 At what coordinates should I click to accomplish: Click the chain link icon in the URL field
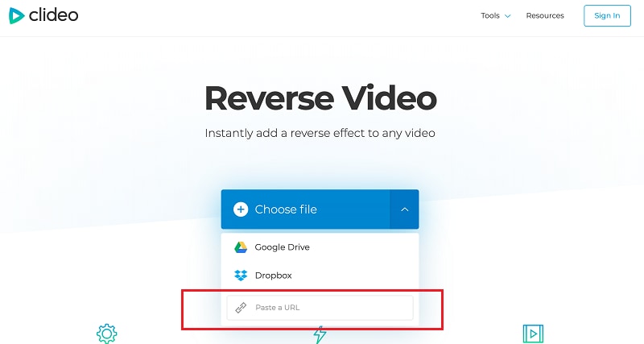coord(241,308)
